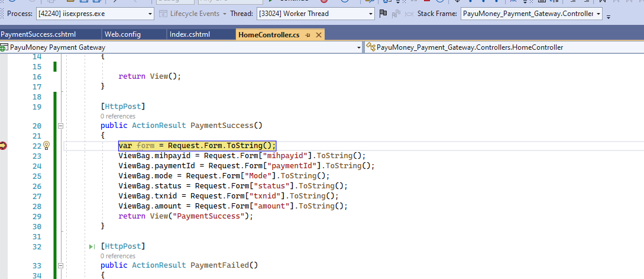The image size is (644, 279).
Task: Open the PayuMoney Payment Gateway project dropdown
Action: tap(181, 47)
